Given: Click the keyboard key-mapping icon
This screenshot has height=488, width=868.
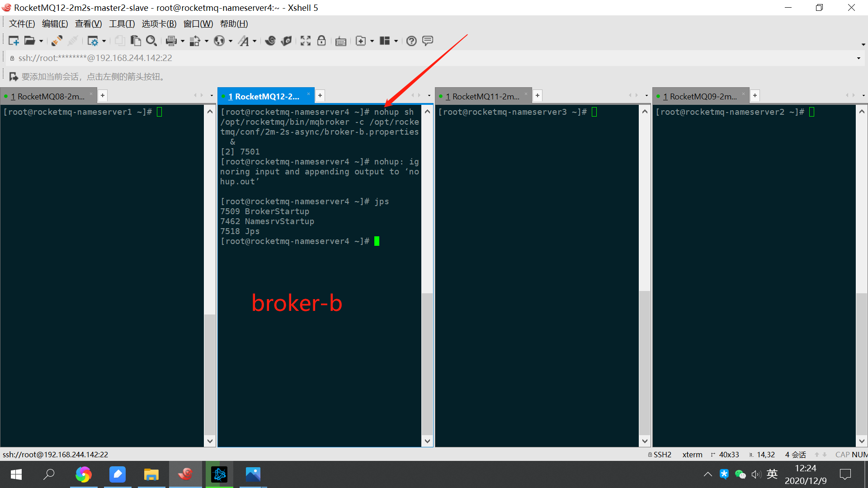Looking at the screenshot, I should pos(341,42).
